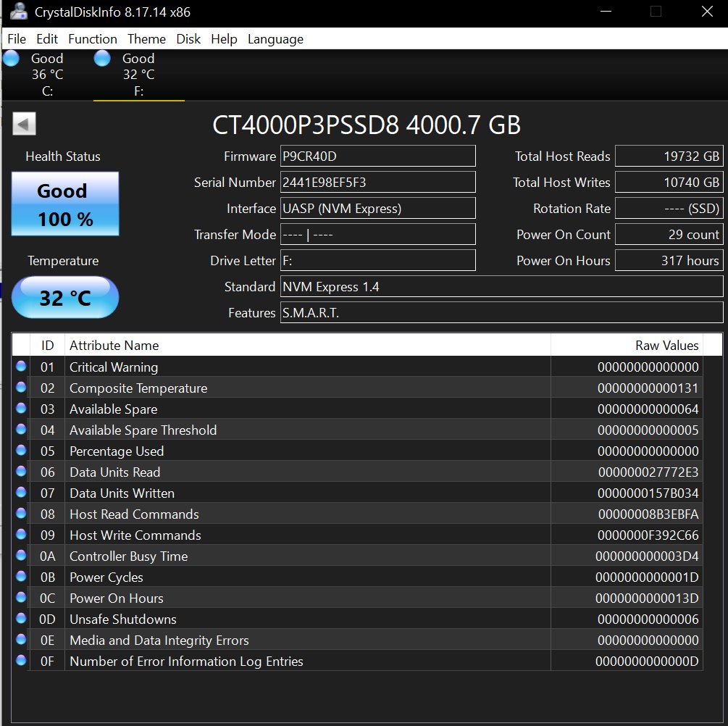728x726 pixels.
Task: Click Rotation Rate value ---- (SSD)
Action: (x=669, y=208)
